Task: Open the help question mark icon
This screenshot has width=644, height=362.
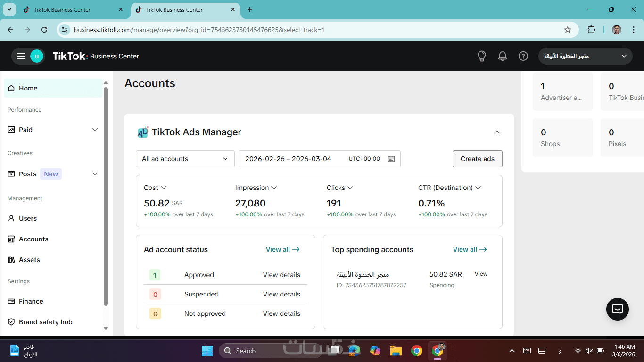Action: [x=523, y=56]
